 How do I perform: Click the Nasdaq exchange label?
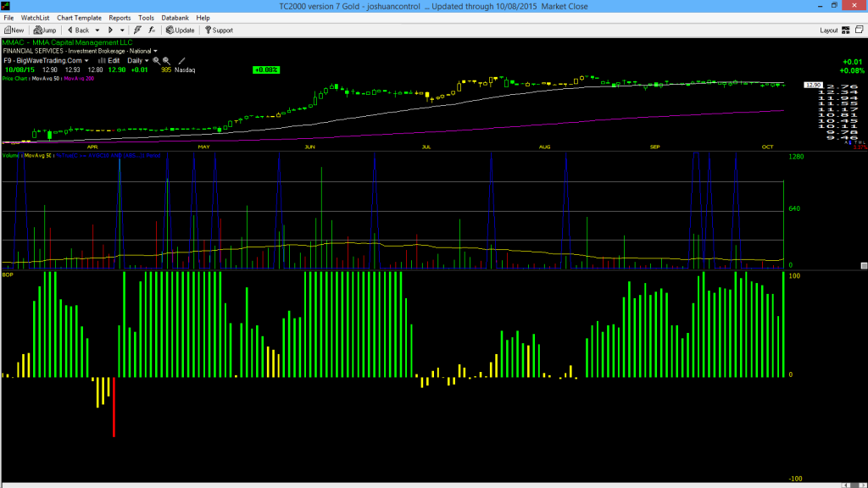coord(185,70)
